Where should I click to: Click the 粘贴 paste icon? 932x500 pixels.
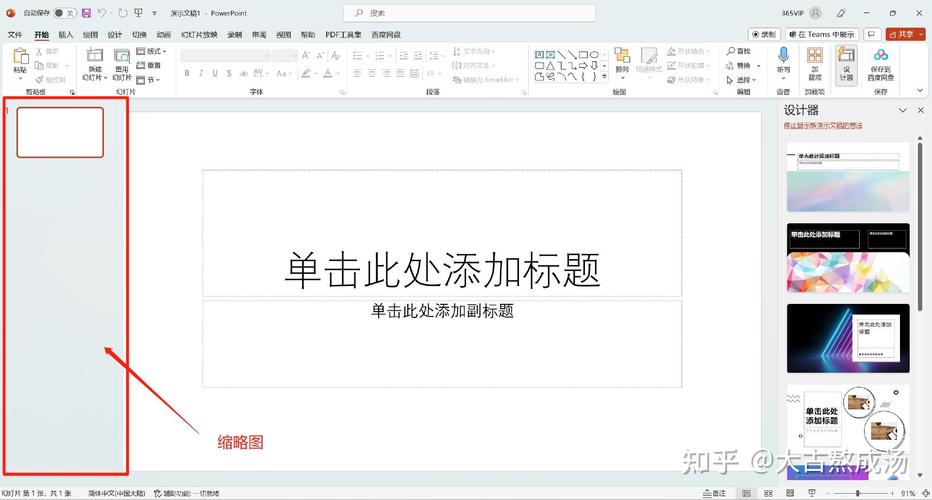[x=20, y=55]
